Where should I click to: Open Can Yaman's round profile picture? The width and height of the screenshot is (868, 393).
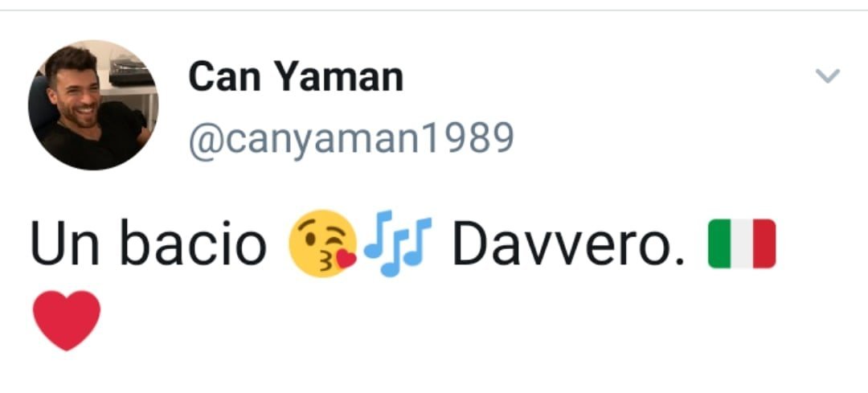click(93, 104)
